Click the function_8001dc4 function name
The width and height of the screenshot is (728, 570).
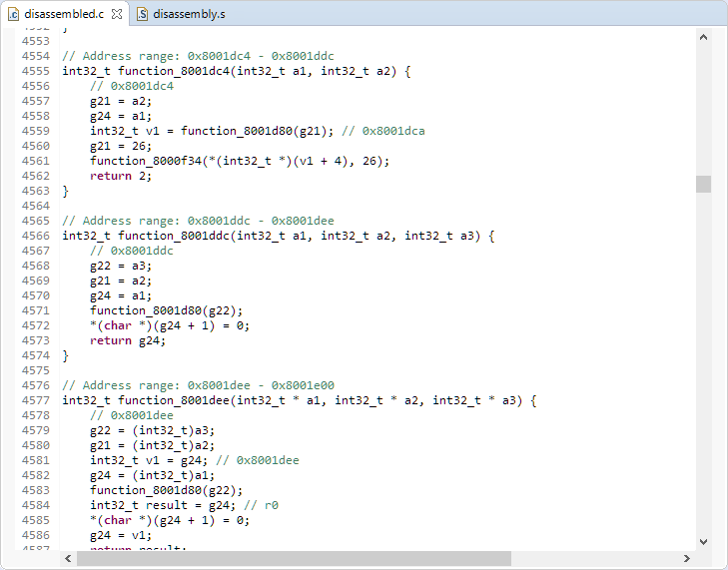(x=174, y=71)
